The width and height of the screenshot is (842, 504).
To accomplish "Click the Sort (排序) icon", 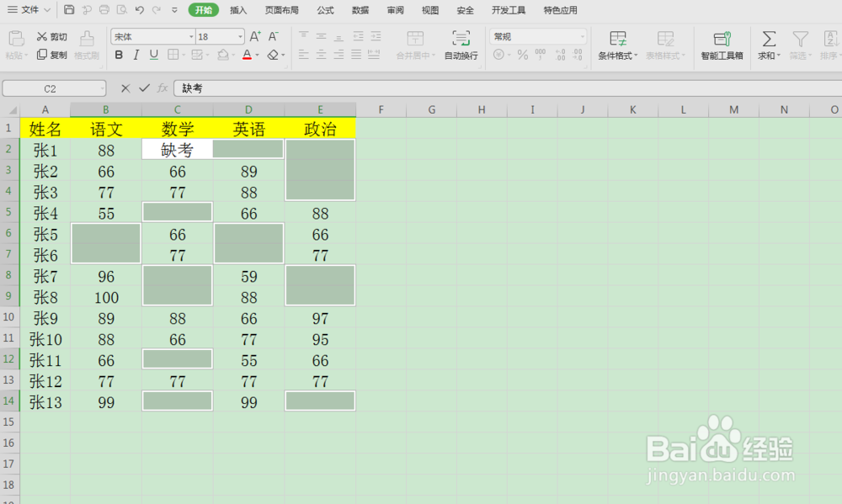I will (831, 40).
